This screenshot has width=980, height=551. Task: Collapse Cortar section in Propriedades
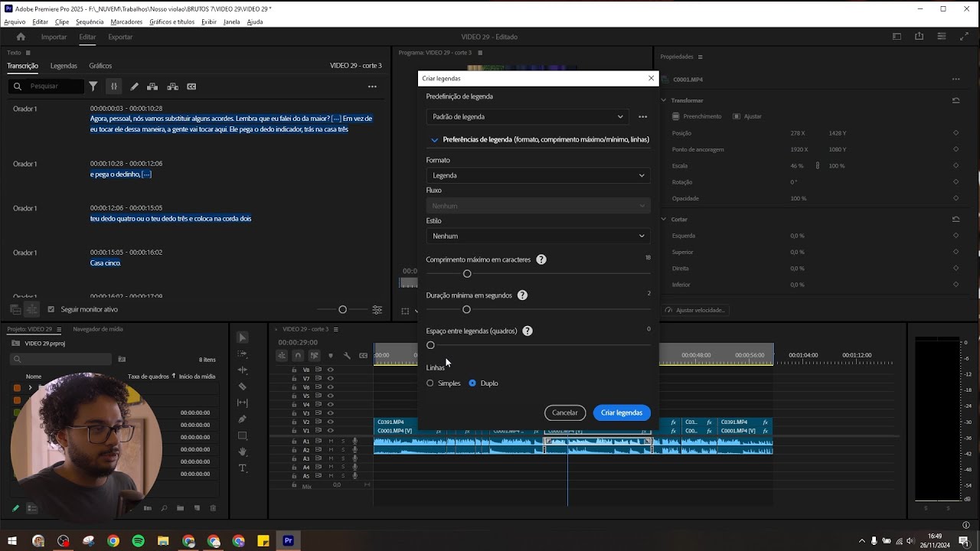point(664,219)
